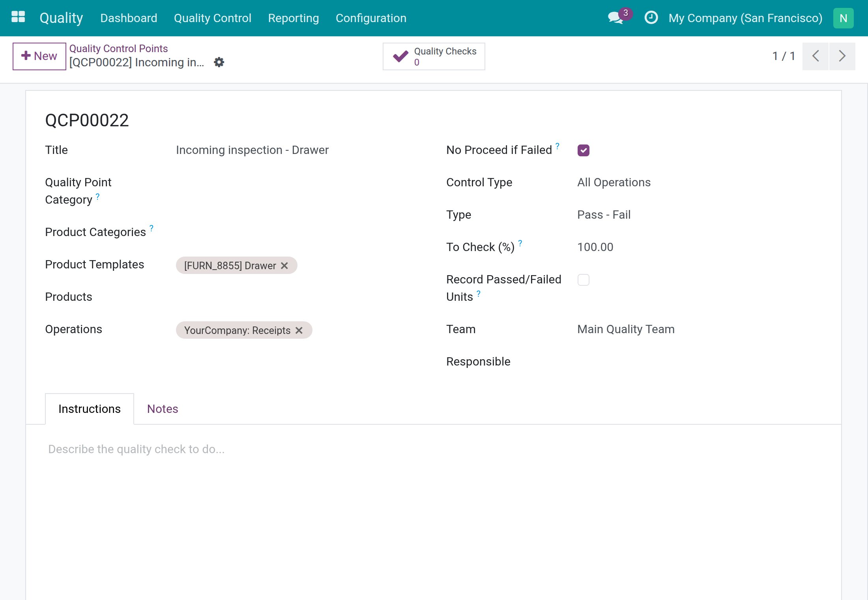Open the Quality Checks stat button

tap(434, 56)
